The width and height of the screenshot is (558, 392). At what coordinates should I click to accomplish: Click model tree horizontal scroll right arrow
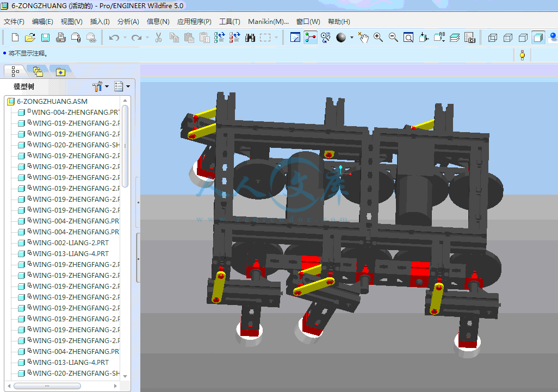[115, 386]
